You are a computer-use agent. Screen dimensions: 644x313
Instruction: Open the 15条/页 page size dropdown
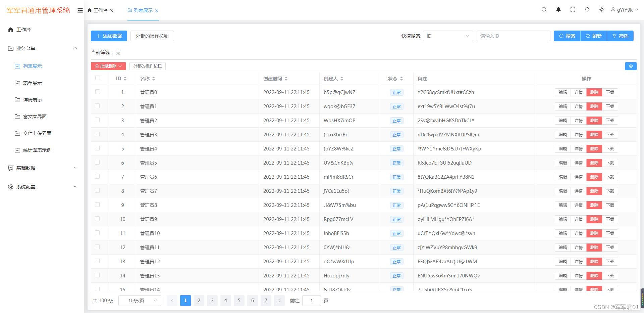coord(140,301)
